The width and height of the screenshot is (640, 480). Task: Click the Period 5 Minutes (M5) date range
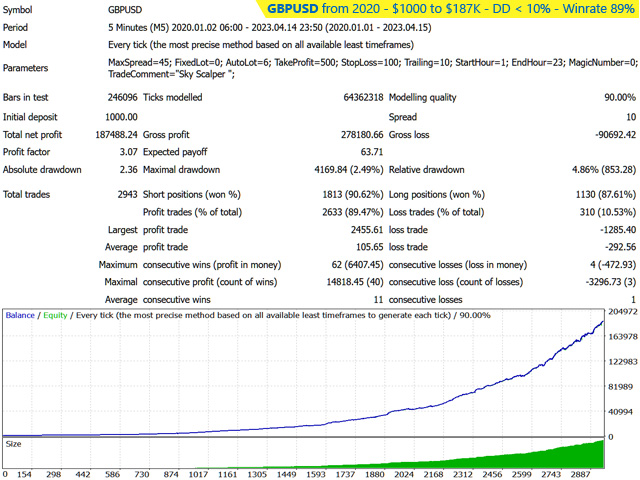tap(269, 28)
